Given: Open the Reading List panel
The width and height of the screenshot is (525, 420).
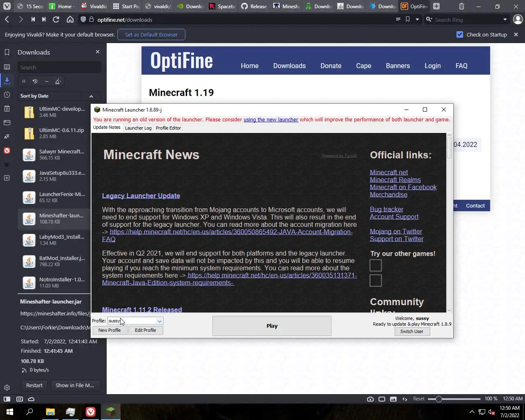Looking at the screenshot, I should (7, 67).
